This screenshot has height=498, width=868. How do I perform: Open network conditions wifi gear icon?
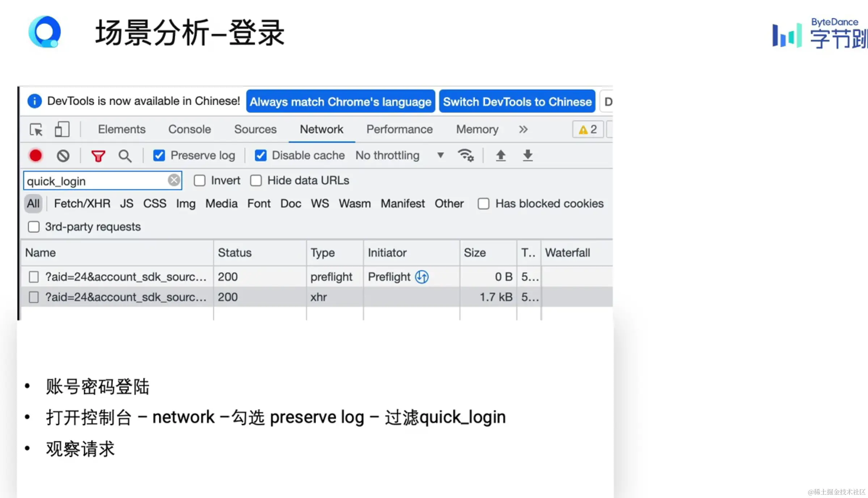[466, 156]
